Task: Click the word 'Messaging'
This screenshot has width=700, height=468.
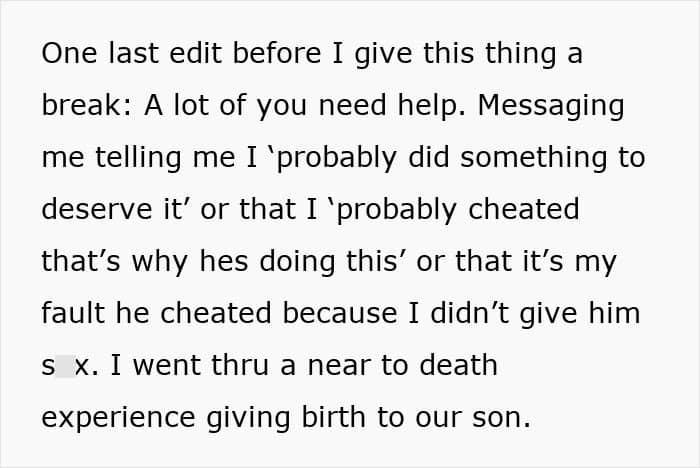Action: coord(551,106)
